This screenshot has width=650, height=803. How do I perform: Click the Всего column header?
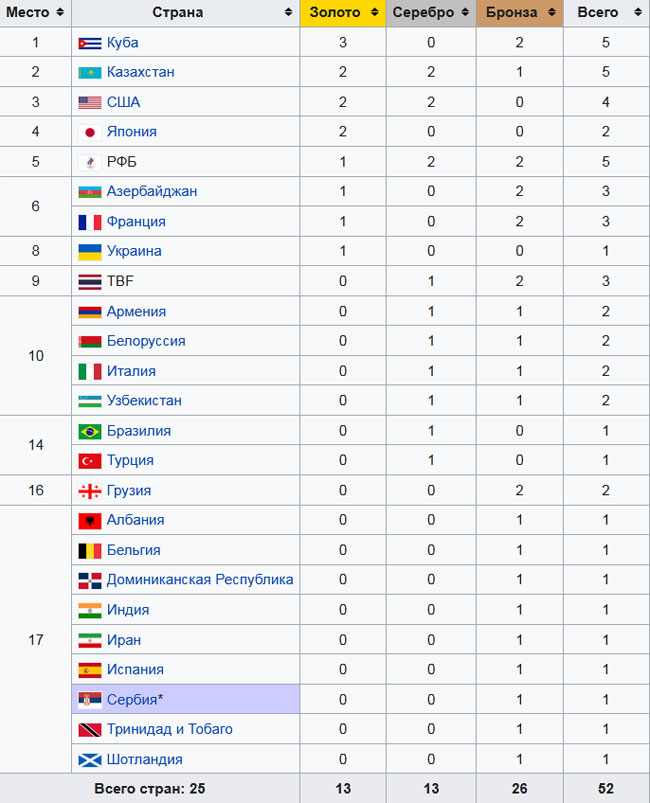coord(598,13)
